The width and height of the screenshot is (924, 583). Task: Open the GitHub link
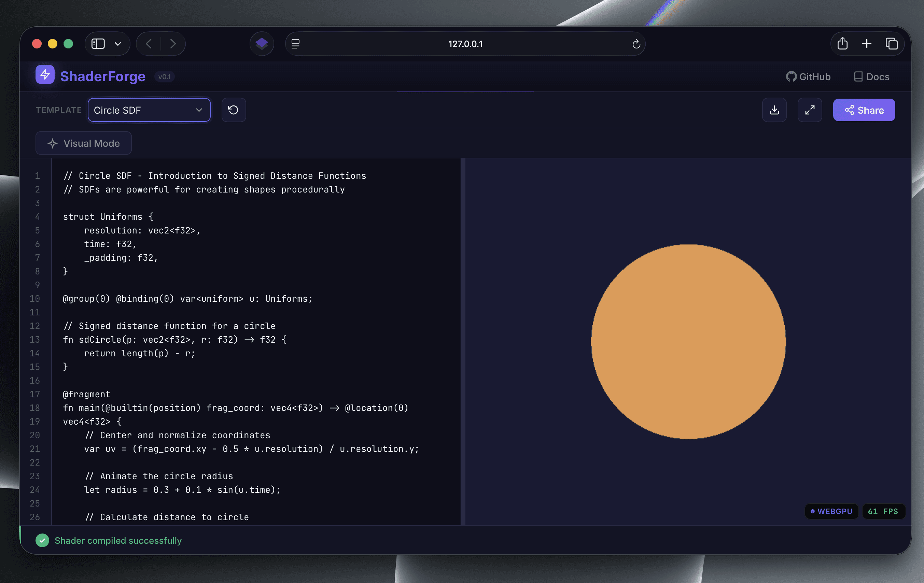[808, 77]
